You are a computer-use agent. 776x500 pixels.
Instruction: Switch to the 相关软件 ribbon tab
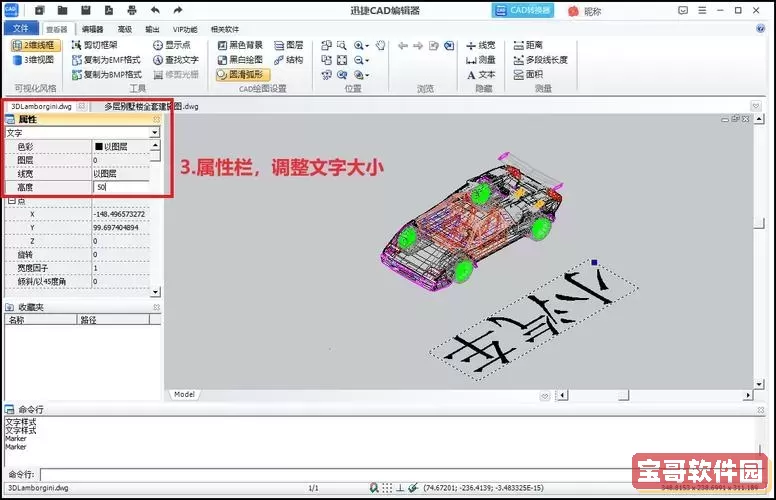[x=225, y=29]
